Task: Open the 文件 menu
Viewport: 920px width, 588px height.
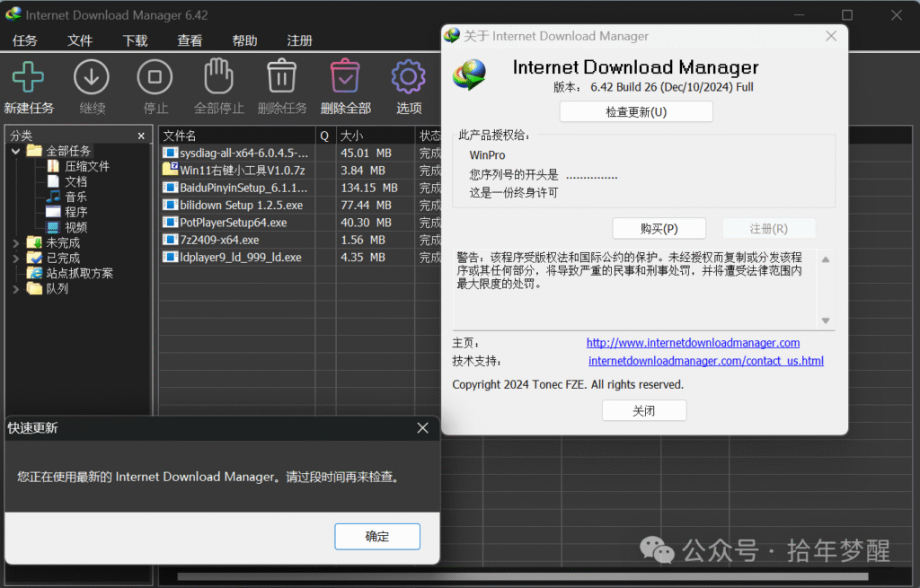Action: coord(80,40)
